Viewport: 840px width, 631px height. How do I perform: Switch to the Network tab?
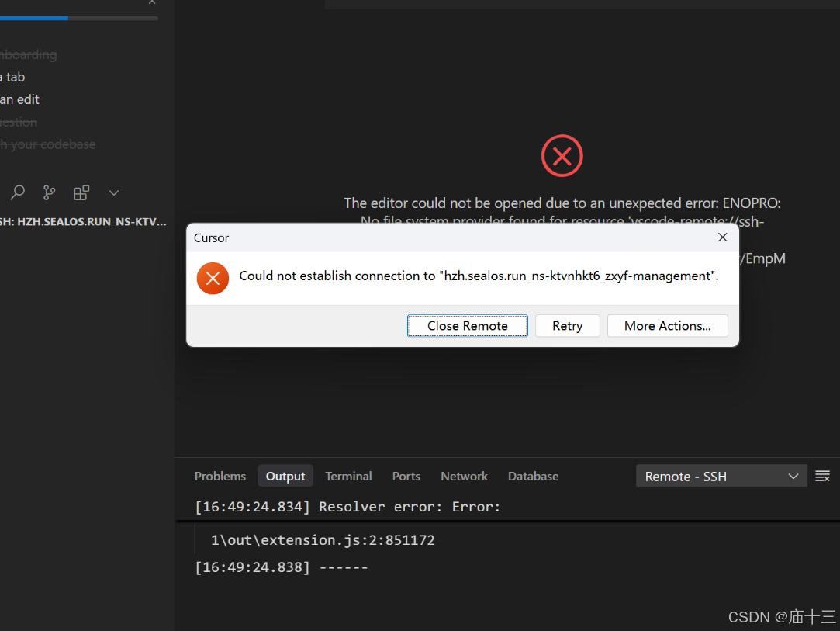464,476
